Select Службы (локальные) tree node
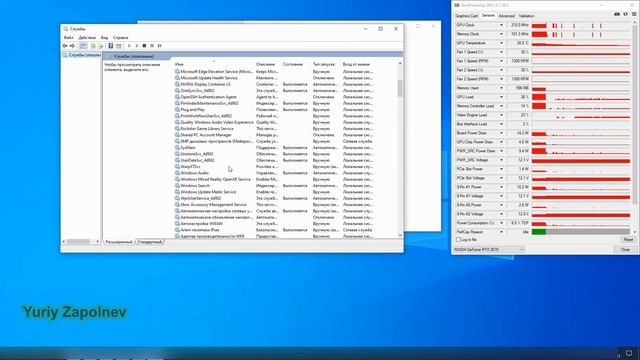 coord(82,55)
